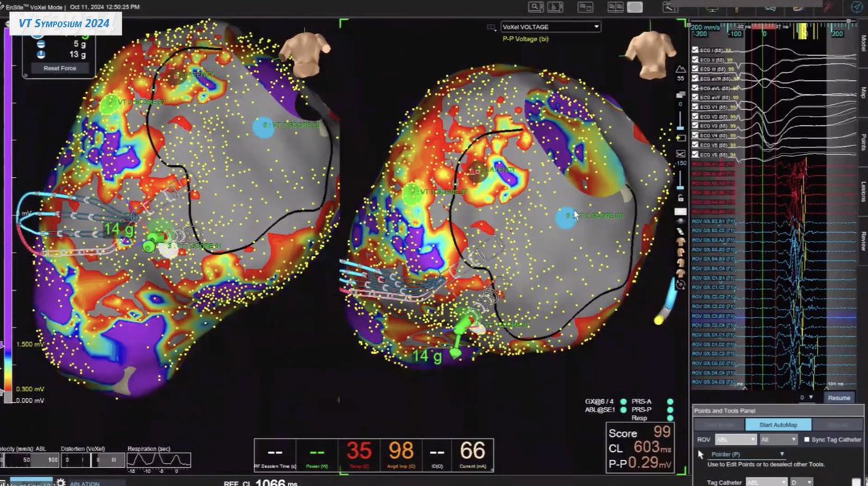Click the blue VT SCORE 99 marker on left map
Image resolution: width=868 pixels, height=486 pixels.
(263, 127)
